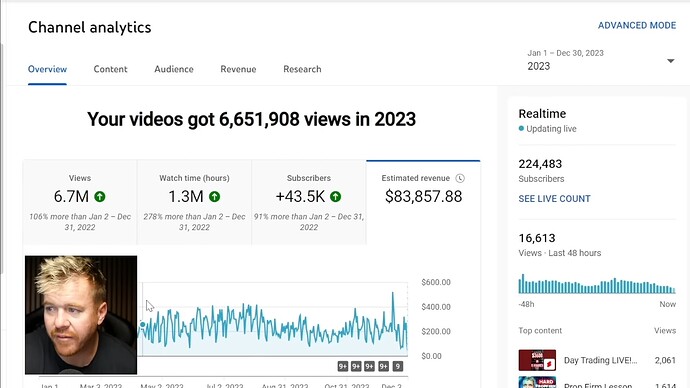
Task: Open the Research tab
Action: [x=302, y=69]
